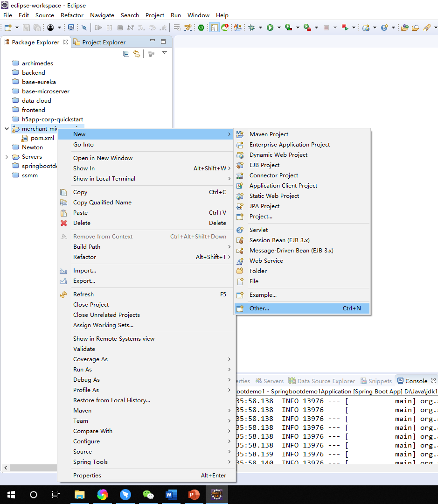
Task: Switch to the Project Explorer tab
Action: [100, 42]
